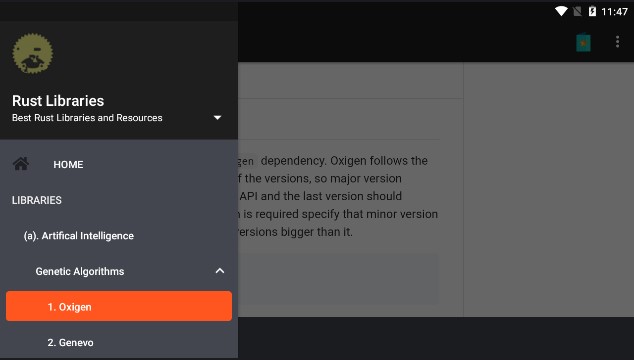Click the Wi-Fi status icon
The image size is (634, 360).
(x=561, y=11)
